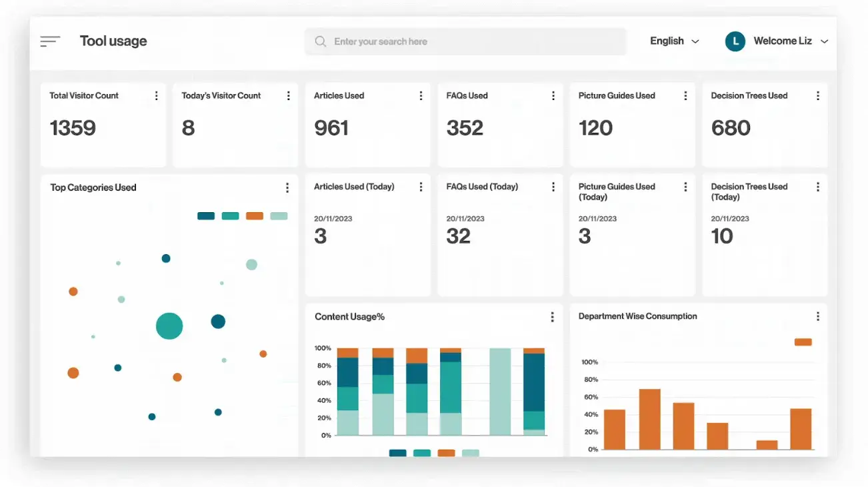The image size is (868, 487).
Task: Toggle the orange series in Content Usage% legend
Action: (445, 452)
